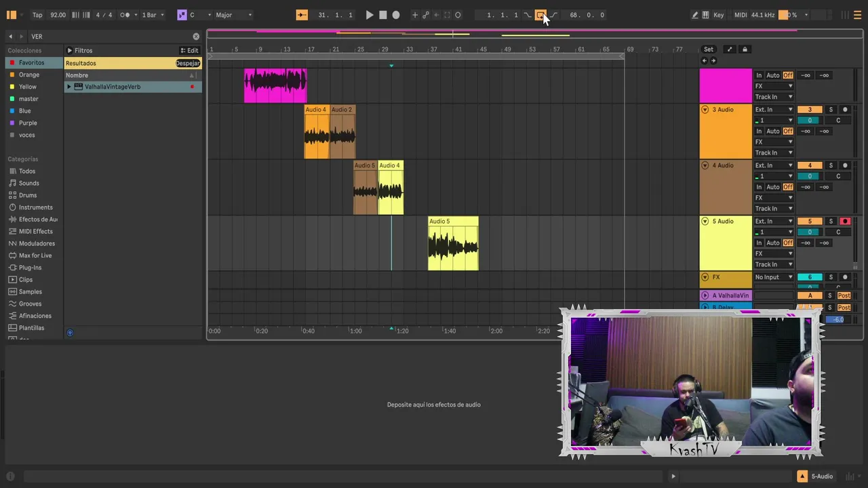Edit the 92.00 tempo field
Screen dimensions: 868x488
[58, 15]
